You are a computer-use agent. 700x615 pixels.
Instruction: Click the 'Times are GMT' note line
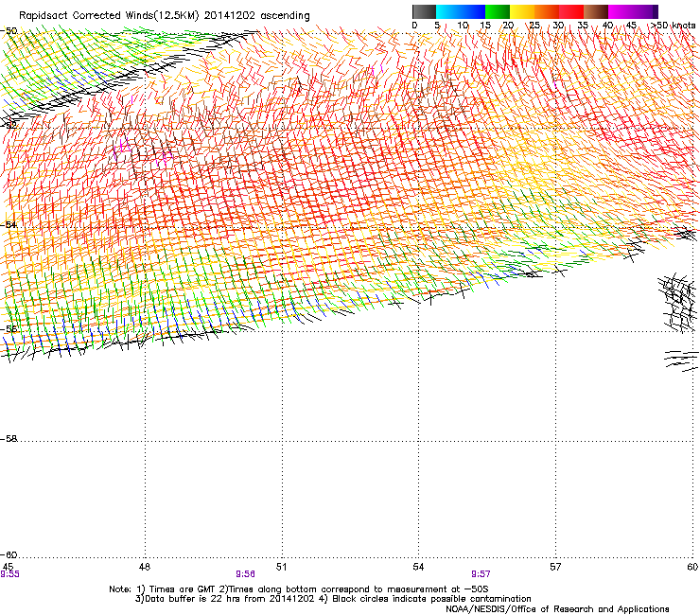click(x=299, y=589)
